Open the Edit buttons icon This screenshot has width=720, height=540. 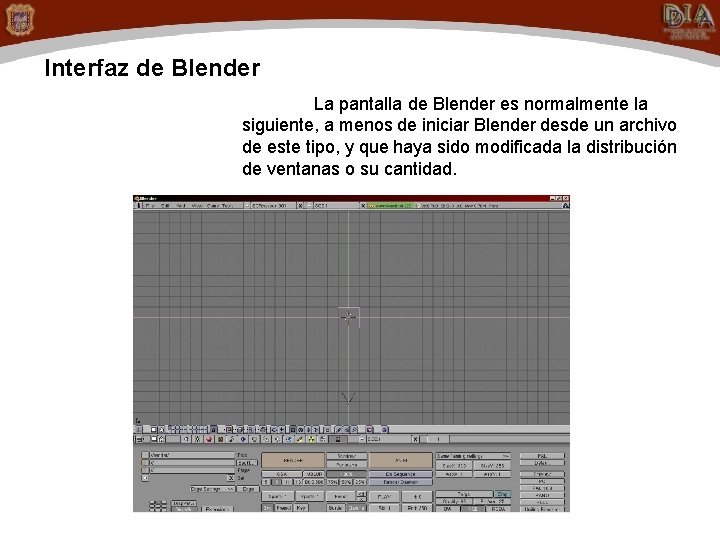[x=254, y=439]
